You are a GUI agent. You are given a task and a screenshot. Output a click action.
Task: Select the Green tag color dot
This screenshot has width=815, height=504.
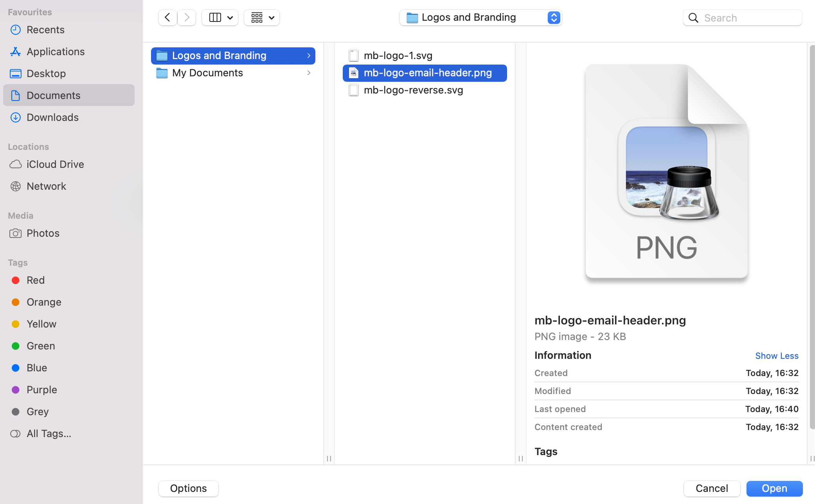pyautogui.click(x=16, y=346)
